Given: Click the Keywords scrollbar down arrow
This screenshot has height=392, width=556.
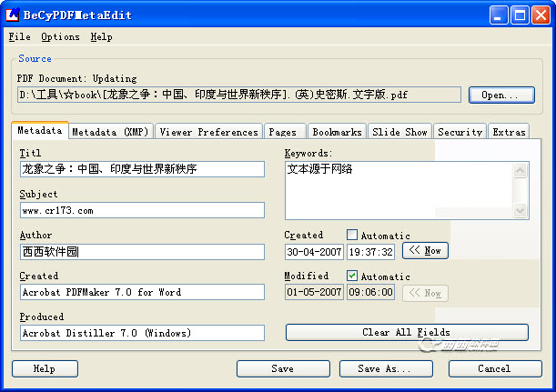Looking at the screenshot, I should point(520,210).
